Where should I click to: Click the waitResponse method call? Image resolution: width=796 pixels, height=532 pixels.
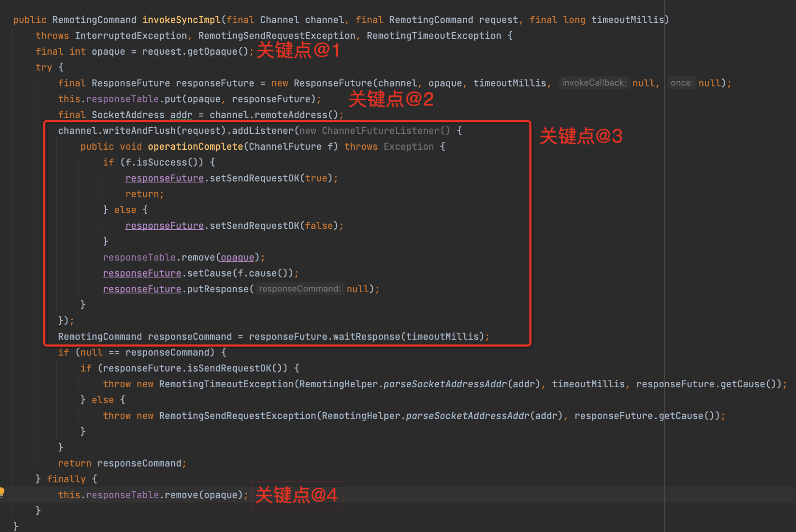point(366,337)
